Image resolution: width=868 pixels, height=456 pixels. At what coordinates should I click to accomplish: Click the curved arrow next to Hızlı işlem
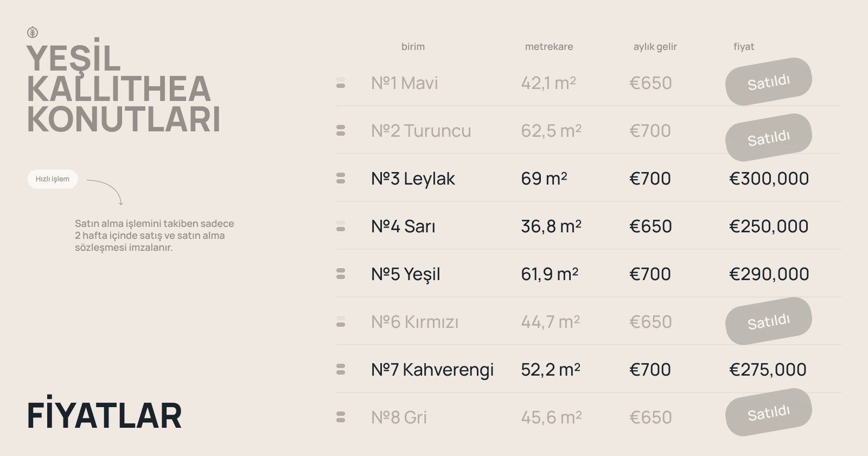click(x=107, y=190)
